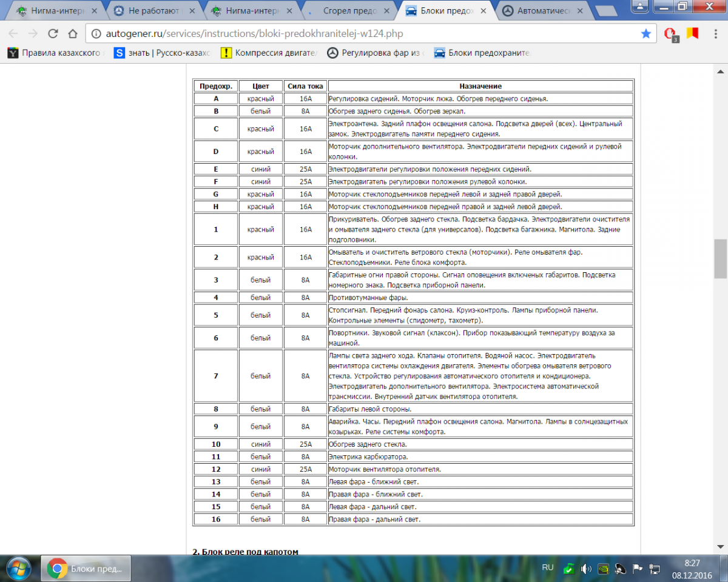Click the fuse 'H' label cell
This screenshot has width=728, height=582.
(216, 207)
